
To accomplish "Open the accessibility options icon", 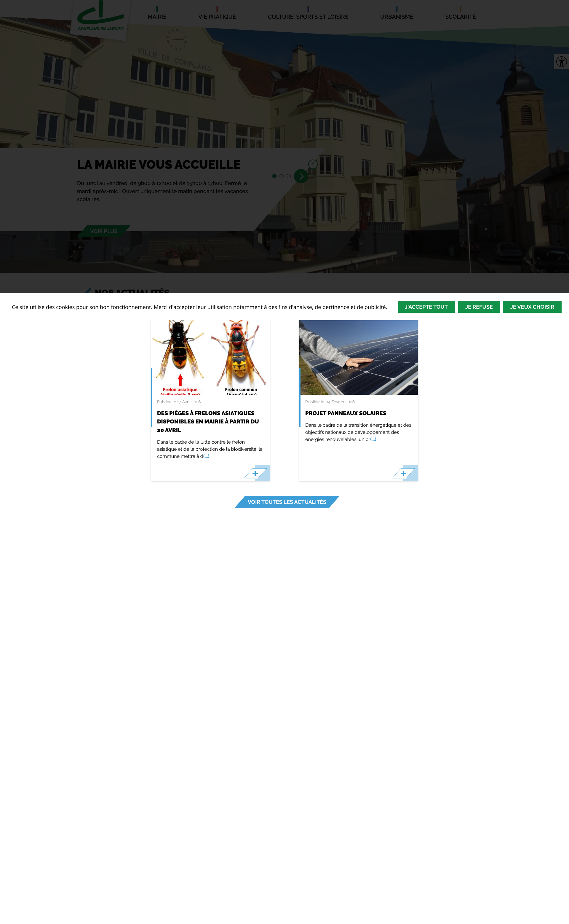I will click(x=561, y=61).
